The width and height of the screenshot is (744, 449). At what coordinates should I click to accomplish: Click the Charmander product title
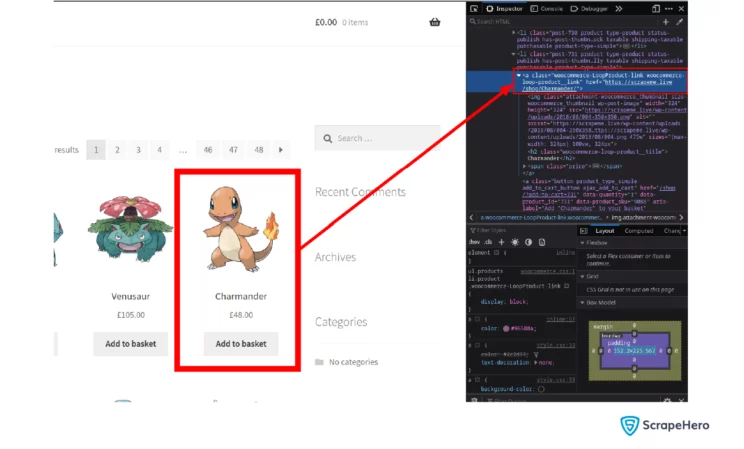coord(241,296)
